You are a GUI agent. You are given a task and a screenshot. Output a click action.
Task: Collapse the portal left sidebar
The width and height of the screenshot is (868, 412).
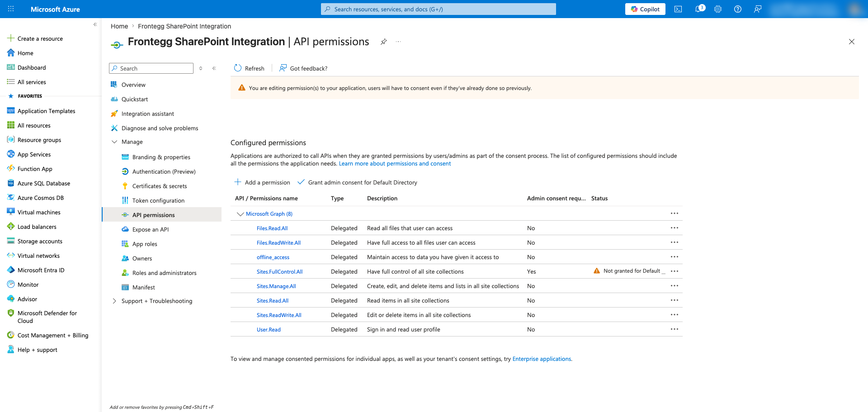tap(95, 24)
